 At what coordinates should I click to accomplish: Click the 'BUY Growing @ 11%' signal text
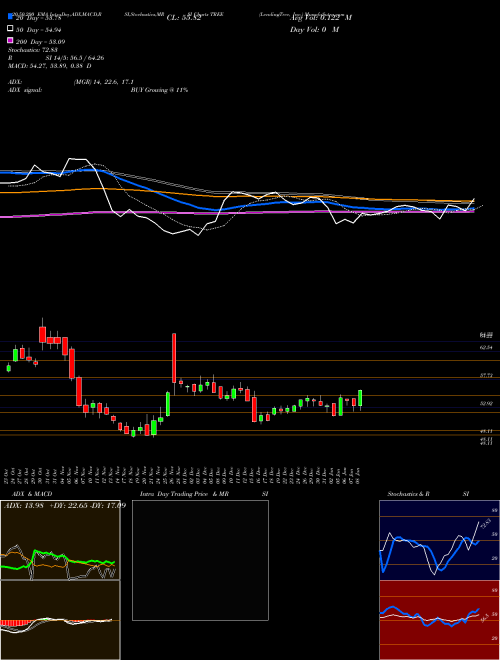(x=159, y=90)
